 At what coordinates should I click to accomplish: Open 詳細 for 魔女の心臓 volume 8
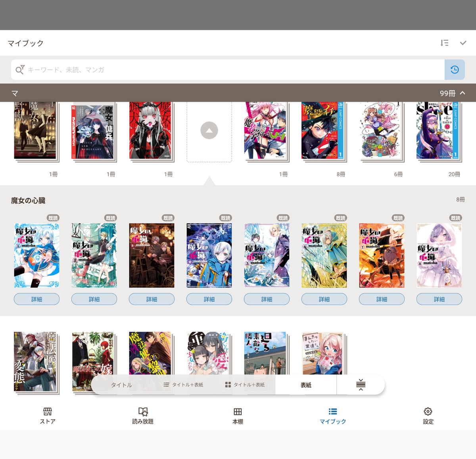click(439, 299)
